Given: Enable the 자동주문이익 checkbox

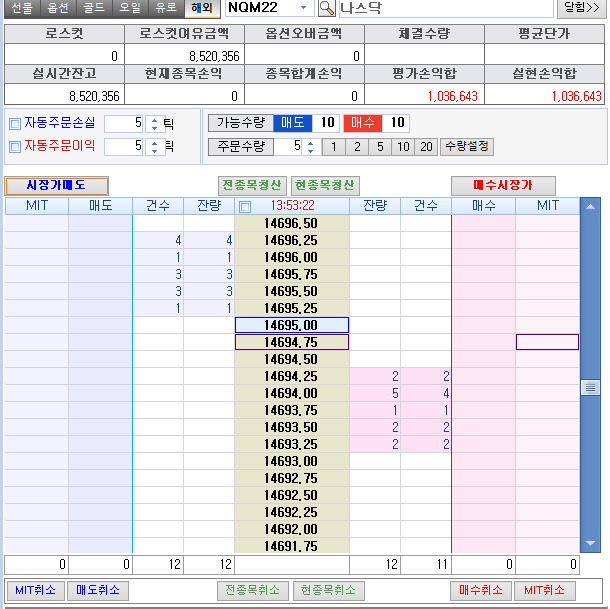Looking at the screenshot, I should pos(14,147).
